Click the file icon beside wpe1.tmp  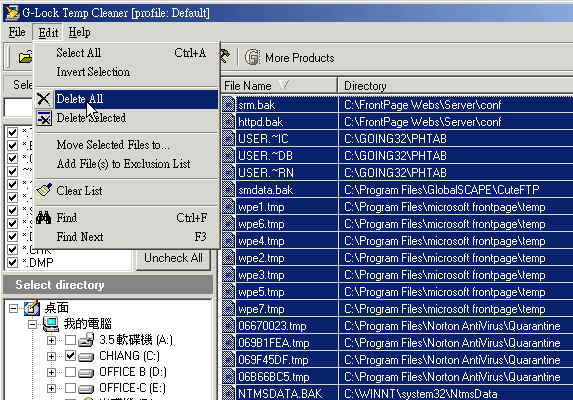228,207
